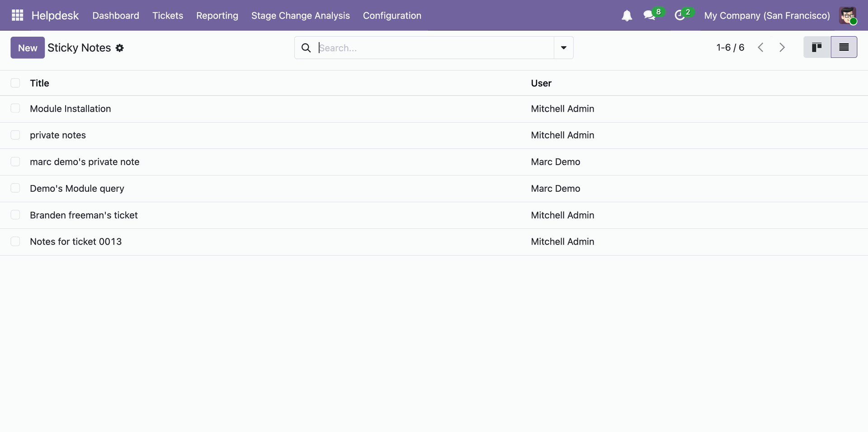The image size is (868, 432).
Task: Go to the next page arrow
Action: click(782, 47)
